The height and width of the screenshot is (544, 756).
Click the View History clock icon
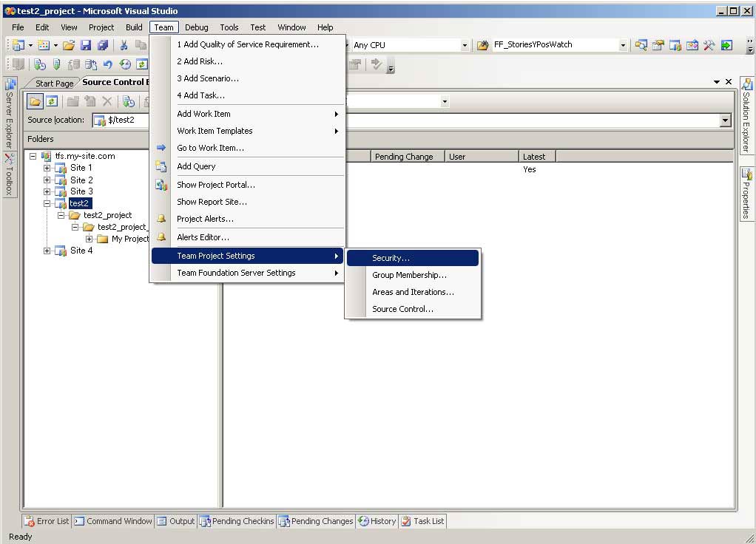125,64
